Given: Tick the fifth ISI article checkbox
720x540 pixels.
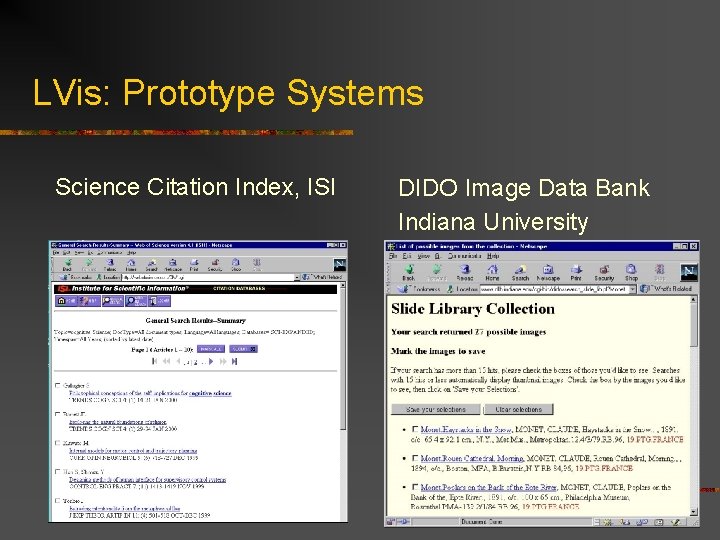Looking at the screenshot, I should click(58, 501).
